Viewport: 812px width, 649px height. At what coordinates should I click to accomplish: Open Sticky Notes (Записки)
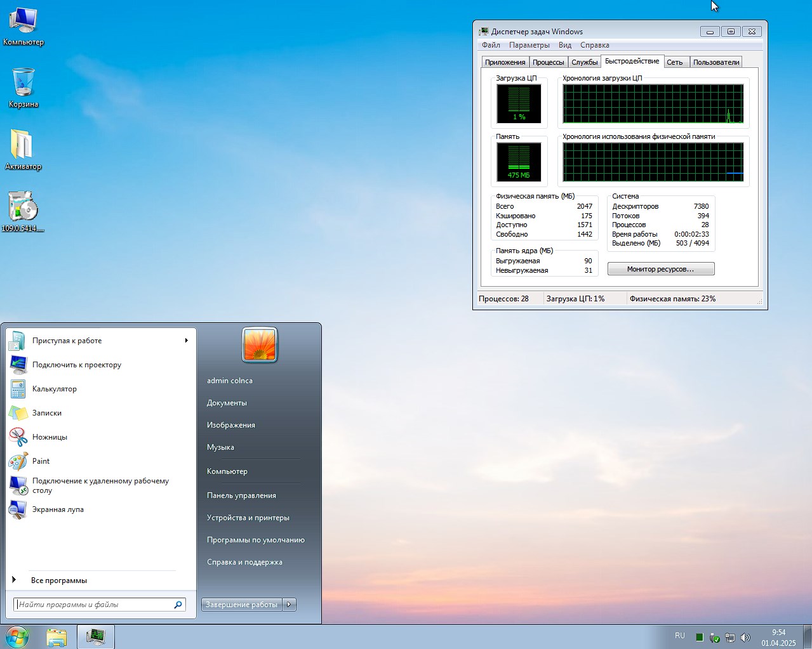(x=46, y=413)
